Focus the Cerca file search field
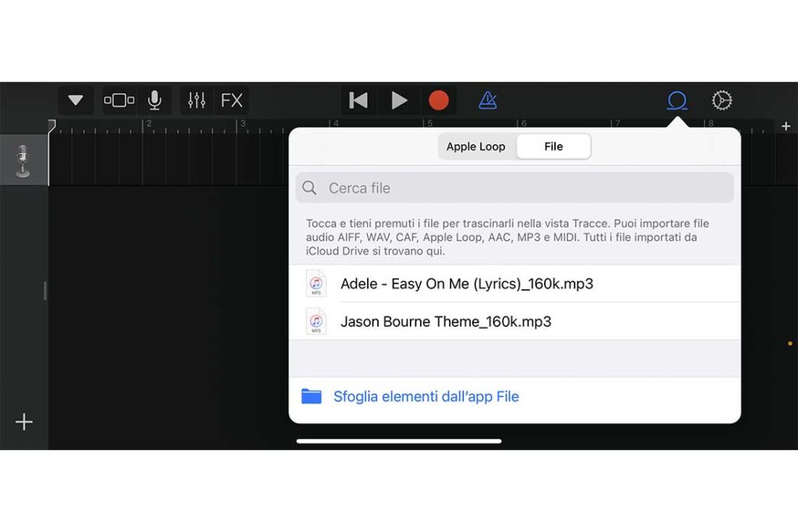Viewport: 798px width, 532px height. coord(514,188)
